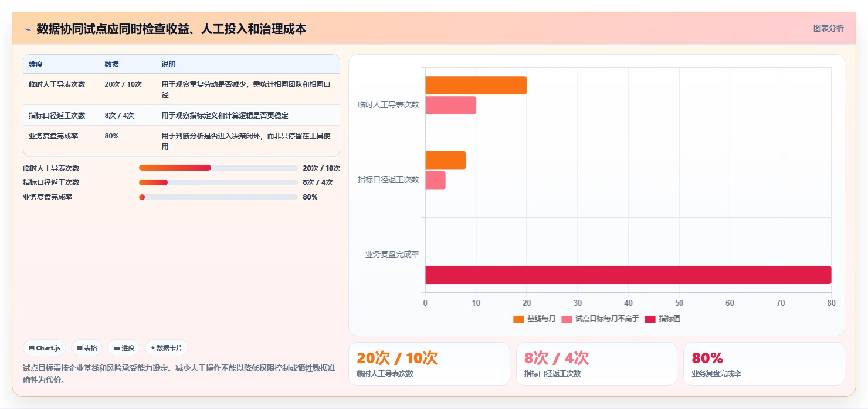868x409 pixels.
Task: Toggle the 基线每月 legend item
Action: pos(534,319)
